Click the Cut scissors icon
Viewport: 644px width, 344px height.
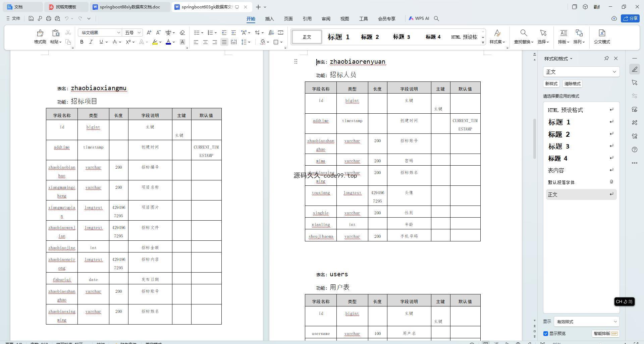pos(68,33)
